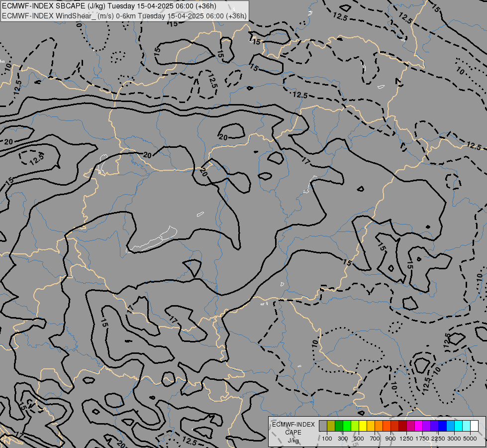Click the legend value "300"
Image resolution: width=487 pixels, height=448 pixels.
point(343,439)
